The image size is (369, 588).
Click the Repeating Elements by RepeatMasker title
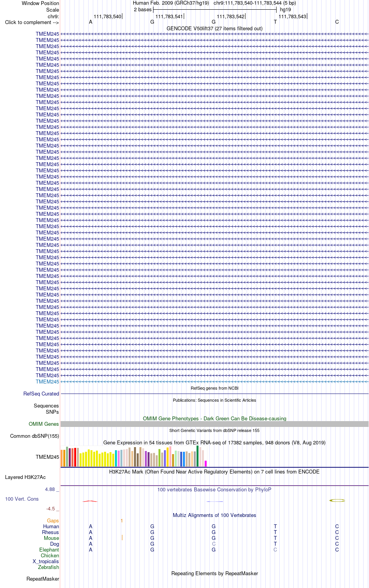(x=214, y=573)
